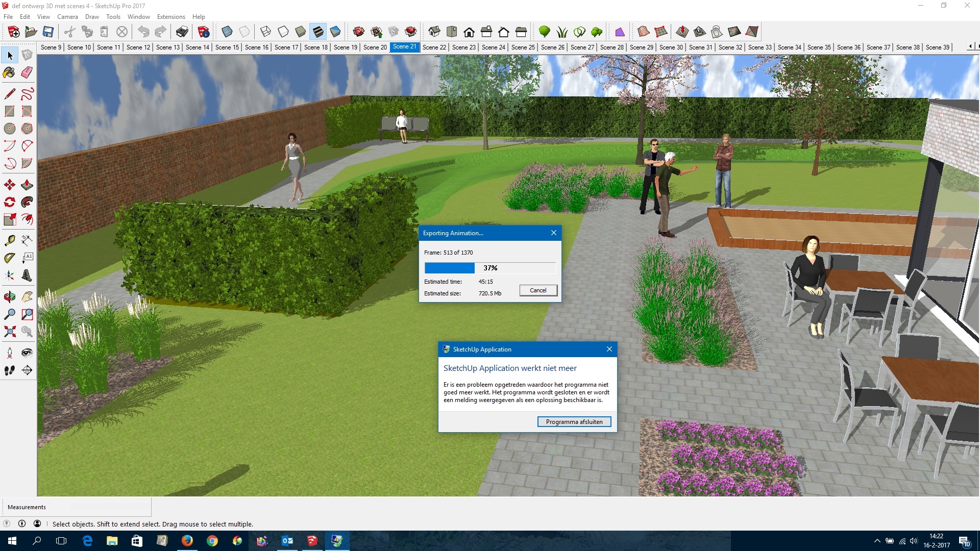The width and height of the screenshot is (980, 551).
Task: Cancel the animation export
Action: [x=538, y=290]
